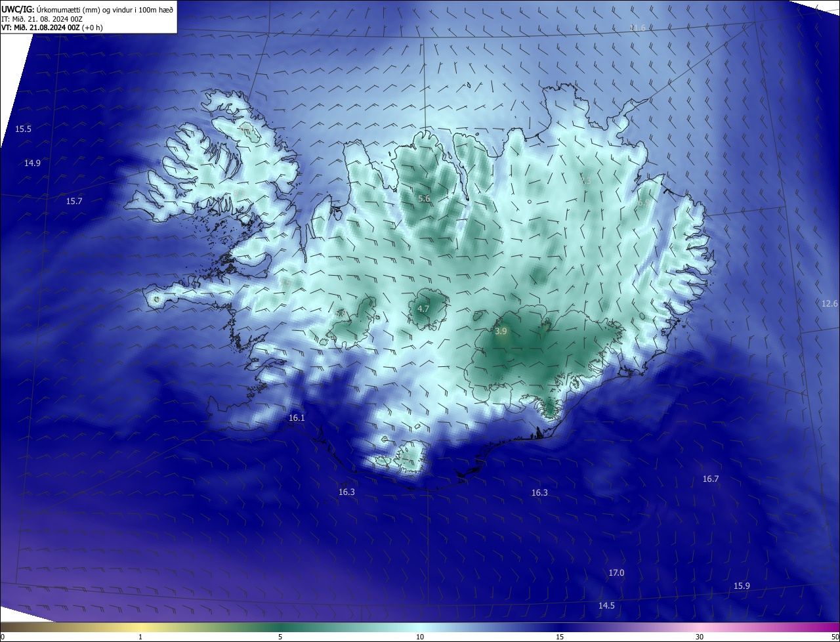Click the 15.5 value label
The image size is (840, 642).
click(24, 129)
